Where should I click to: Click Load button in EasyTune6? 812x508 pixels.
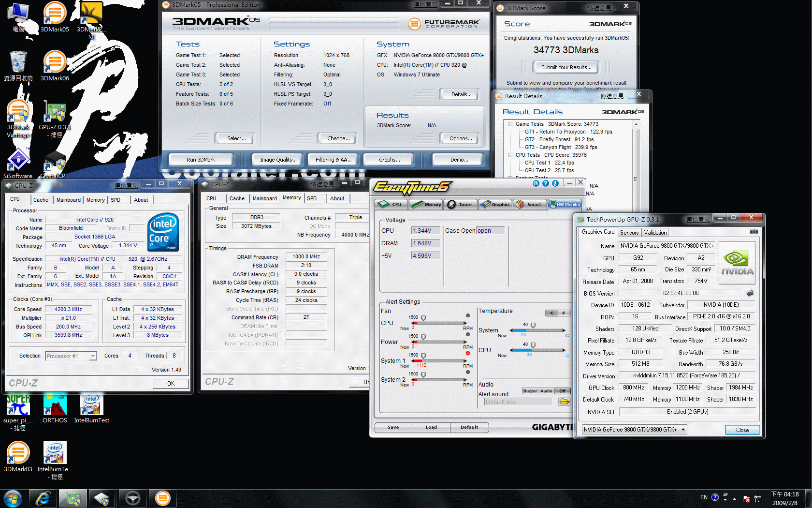pyautogui.click(x=431, y=427)
